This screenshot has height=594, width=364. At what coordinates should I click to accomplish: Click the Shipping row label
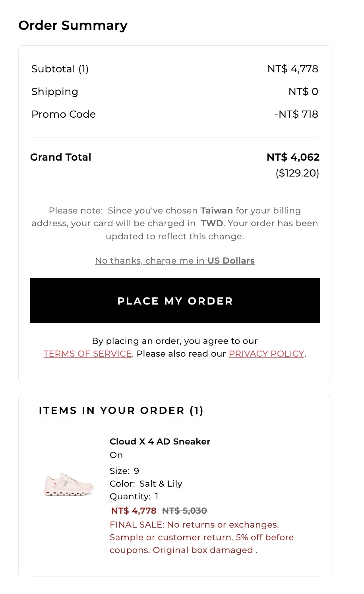click(x=55, y=91)
